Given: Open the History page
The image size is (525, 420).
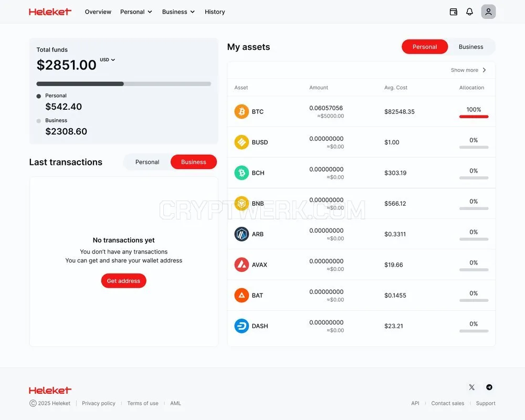Looking at the screenshot, I should pos(215,12).
